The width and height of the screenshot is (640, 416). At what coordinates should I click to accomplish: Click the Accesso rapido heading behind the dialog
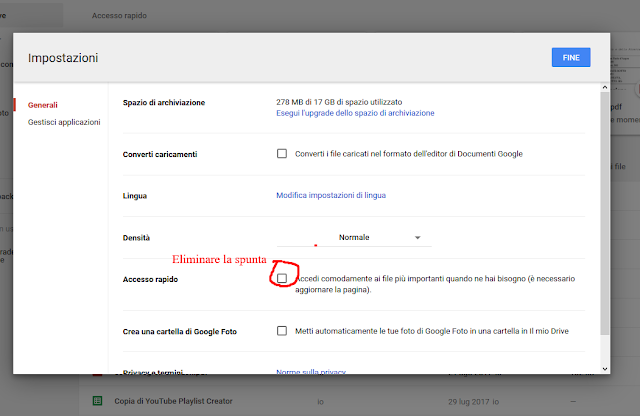point(119,16)
